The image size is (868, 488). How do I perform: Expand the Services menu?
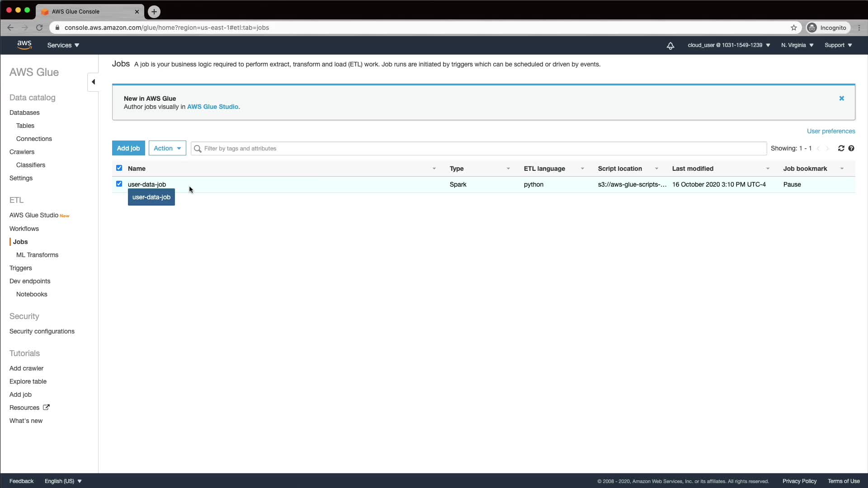pos(63,45)
